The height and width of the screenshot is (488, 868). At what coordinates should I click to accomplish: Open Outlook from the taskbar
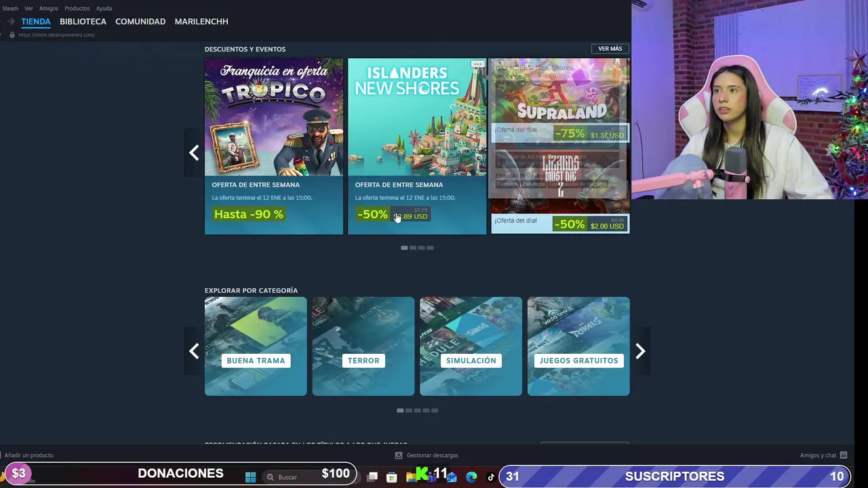tap(452, 477)
